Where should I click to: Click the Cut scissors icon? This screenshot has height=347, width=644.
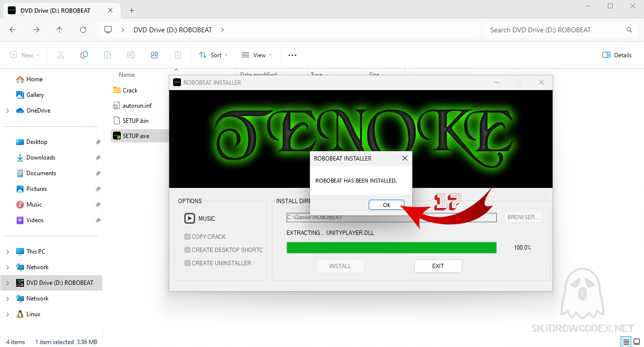(61, 55)
